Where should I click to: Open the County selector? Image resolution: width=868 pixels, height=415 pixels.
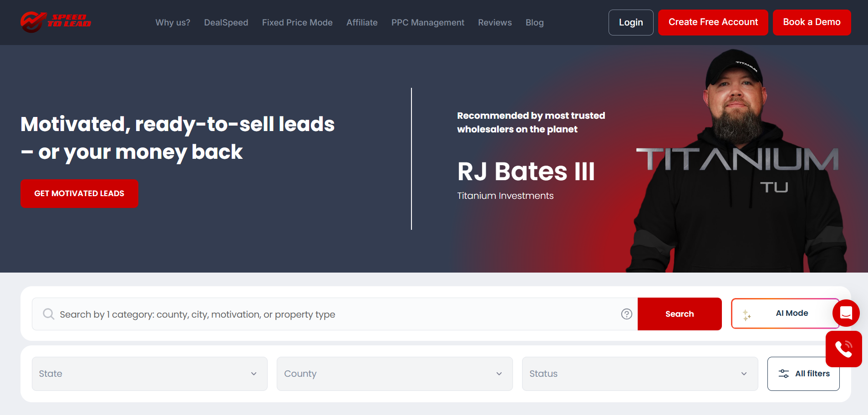coord(394,374)
